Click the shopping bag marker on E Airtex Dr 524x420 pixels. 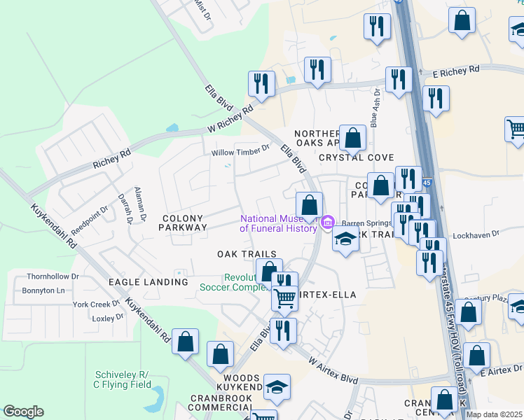476,356
